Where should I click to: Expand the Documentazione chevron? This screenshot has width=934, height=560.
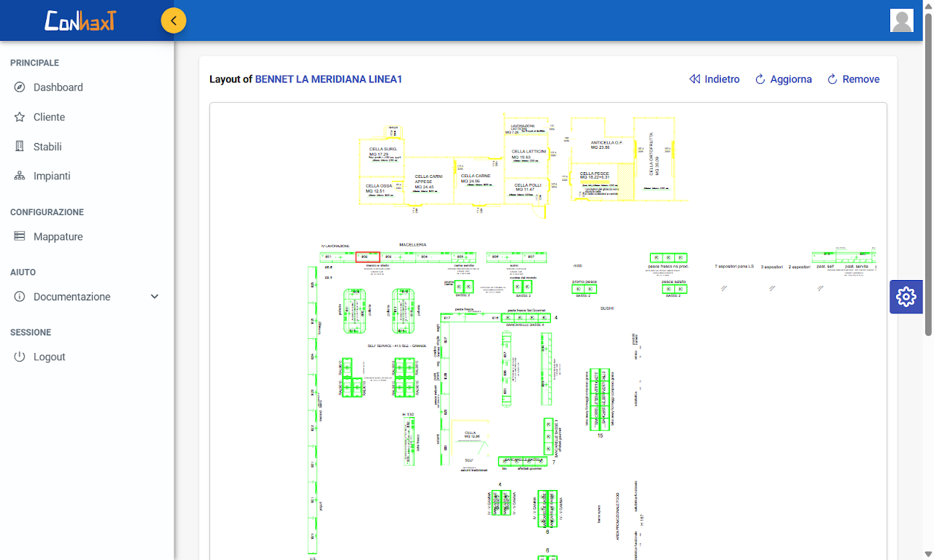point(154,297)
